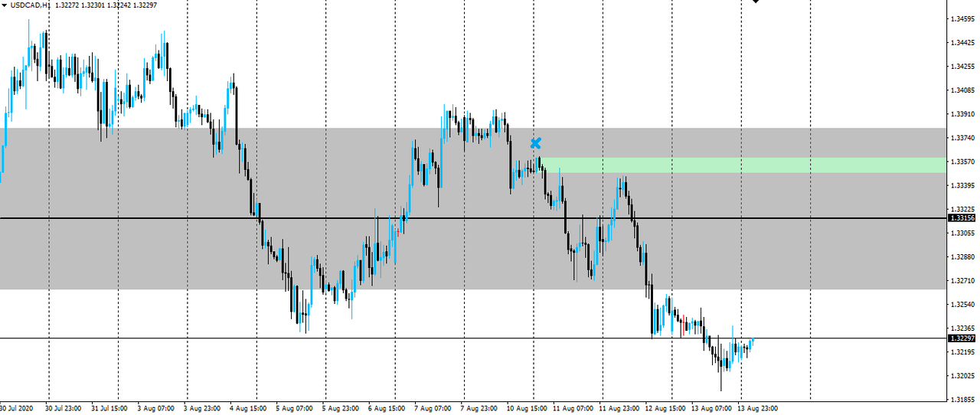
Task: Click the 30 Jul 23:00 time label
Action: pos(64,408)
